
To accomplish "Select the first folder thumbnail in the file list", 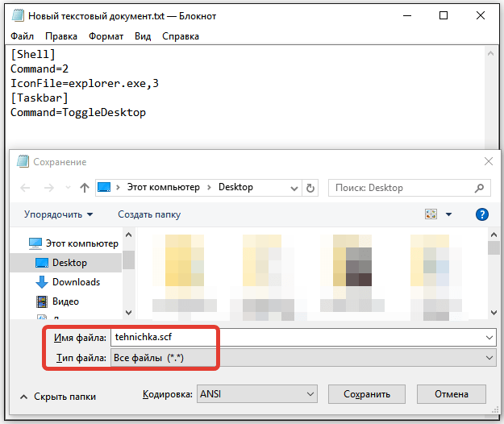I will tap(185, 273).
